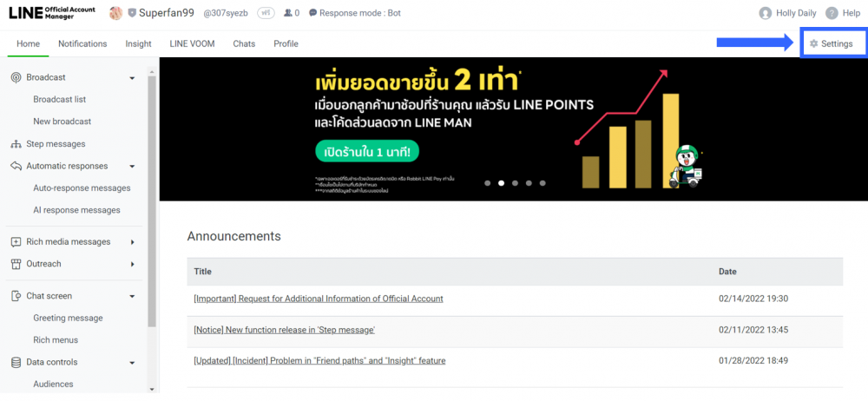Switch to the Home tab

[29, 43]
